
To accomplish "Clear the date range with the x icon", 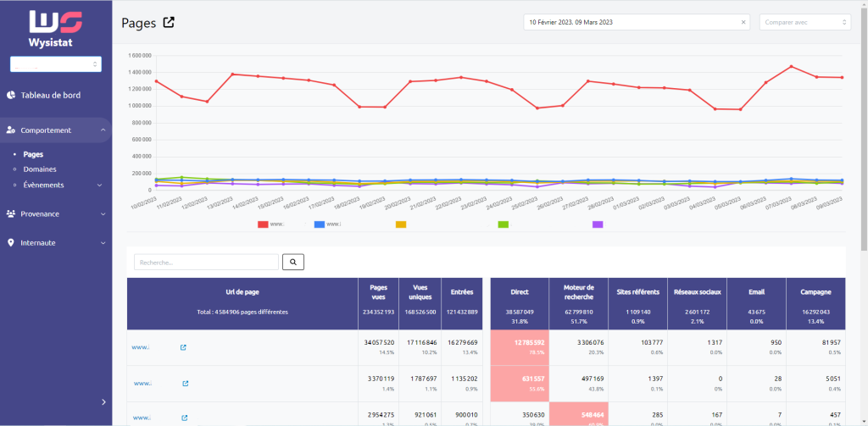I will pyautogui.click(x=743, y=23).
